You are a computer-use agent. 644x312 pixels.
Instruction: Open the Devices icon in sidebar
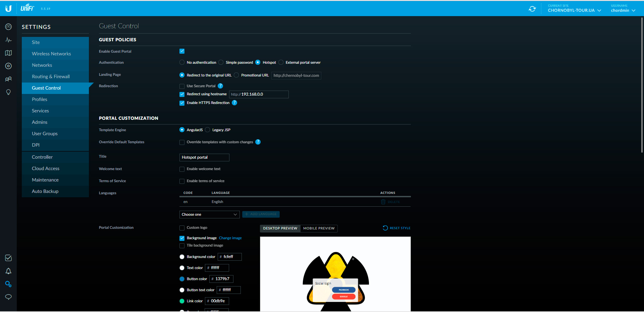8,66
